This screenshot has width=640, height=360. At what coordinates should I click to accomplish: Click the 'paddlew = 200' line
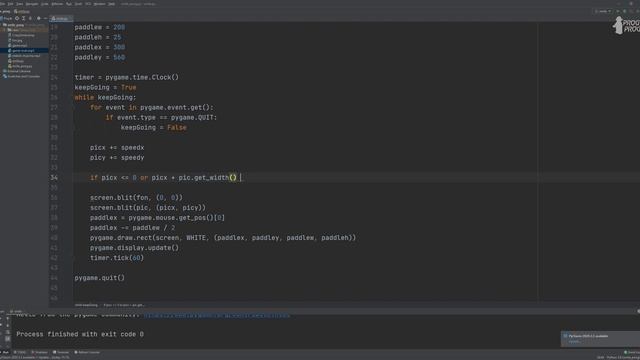[x=100, y=27]
